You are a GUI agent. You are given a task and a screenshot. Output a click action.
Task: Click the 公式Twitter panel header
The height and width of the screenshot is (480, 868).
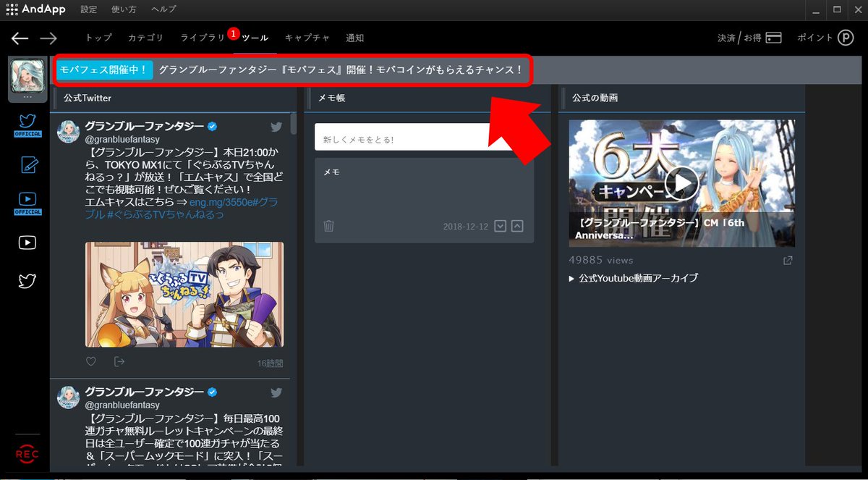[x=88, y=98]
